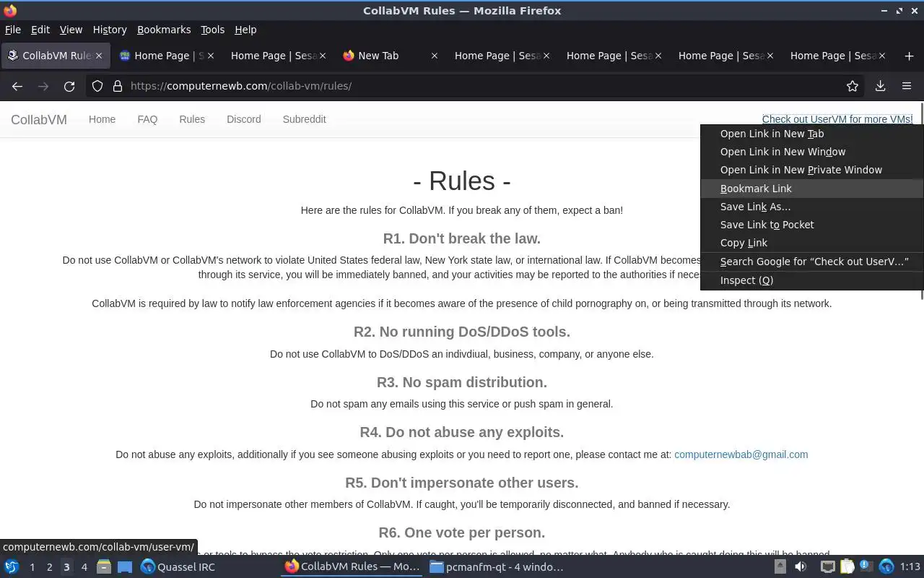The height and width of the screenshot is (578, 924).
Task: Open the Rules nav link
Action: click(x=192, y=119)
